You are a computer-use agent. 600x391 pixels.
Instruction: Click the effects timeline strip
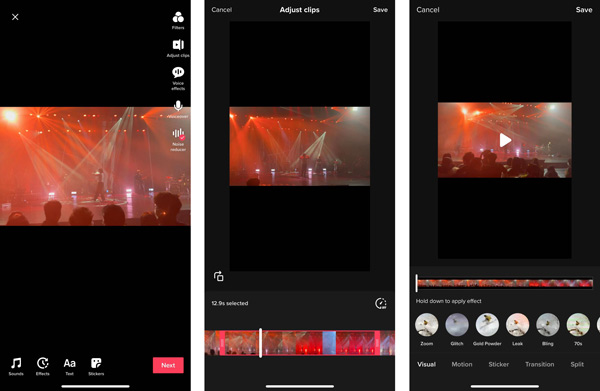(x=505, y=283)
